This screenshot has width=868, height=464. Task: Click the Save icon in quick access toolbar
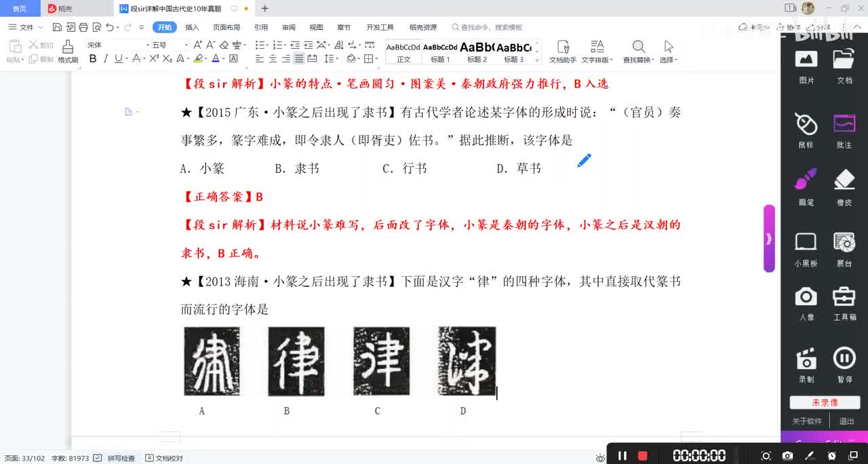(x=57, y=27)
